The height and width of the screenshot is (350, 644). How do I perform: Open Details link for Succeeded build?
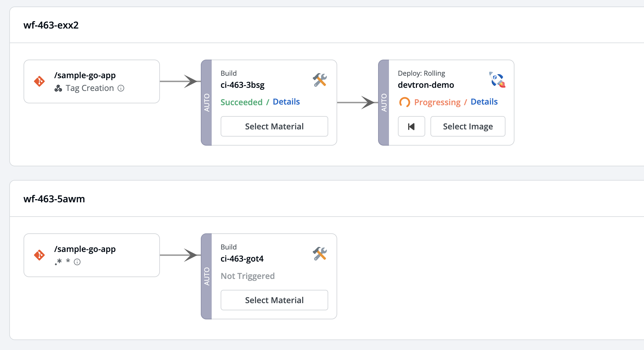tap(286, 102)
